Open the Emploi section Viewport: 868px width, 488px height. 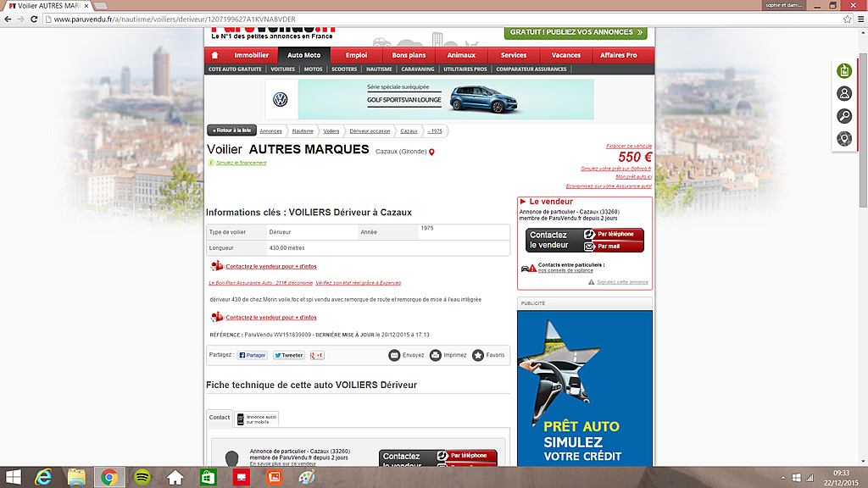click(357, 55)
